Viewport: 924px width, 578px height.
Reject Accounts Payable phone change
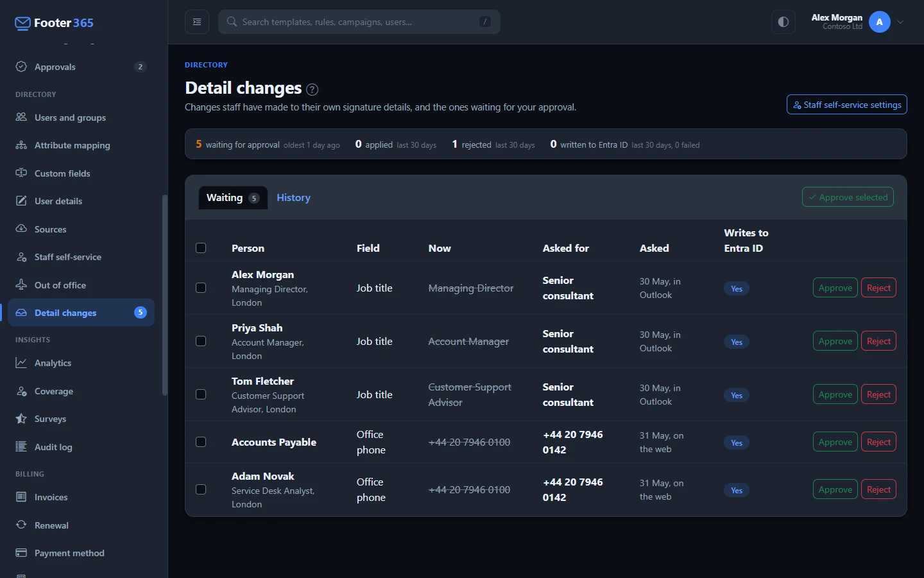[878, 442]
